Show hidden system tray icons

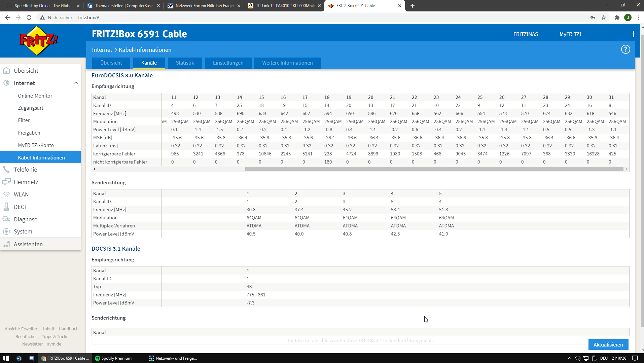(x=569, y=358)
